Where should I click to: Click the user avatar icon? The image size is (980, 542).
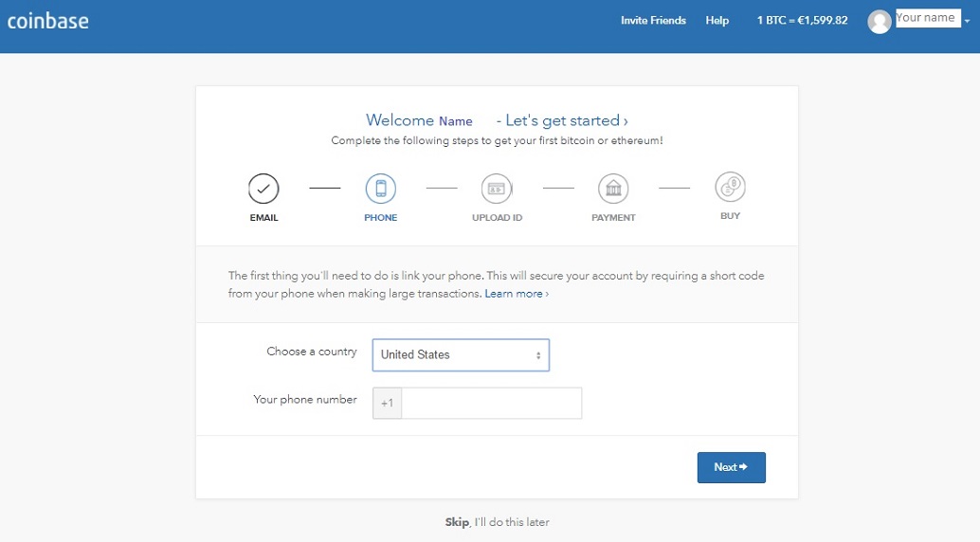(879, 22)
